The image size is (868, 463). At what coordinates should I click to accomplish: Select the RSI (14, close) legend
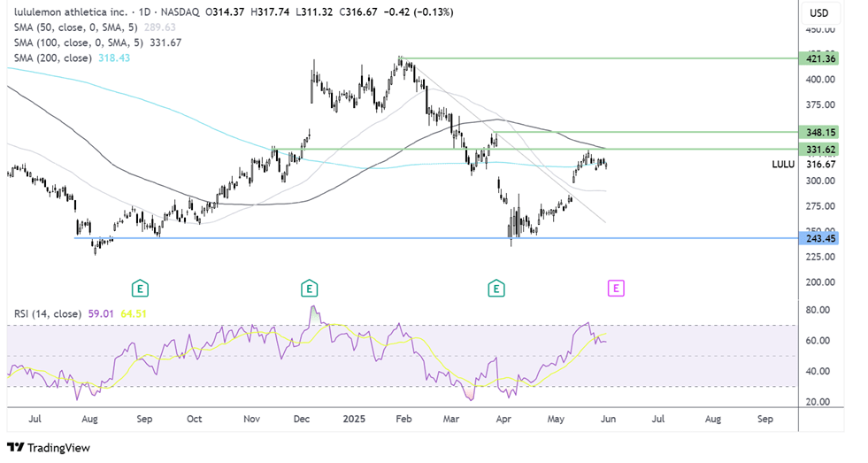click(48, 314)
